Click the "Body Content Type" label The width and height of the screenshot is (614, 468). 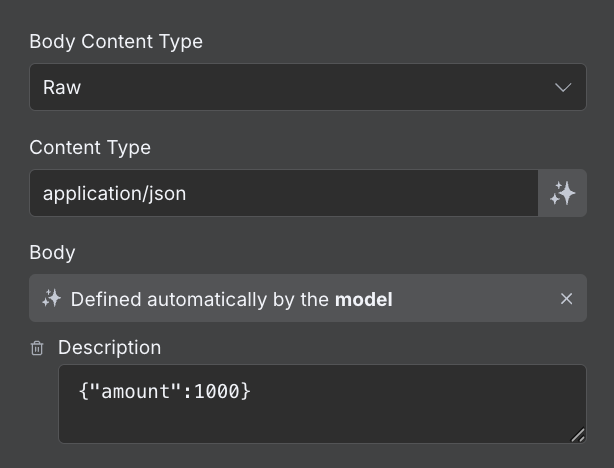116,42
